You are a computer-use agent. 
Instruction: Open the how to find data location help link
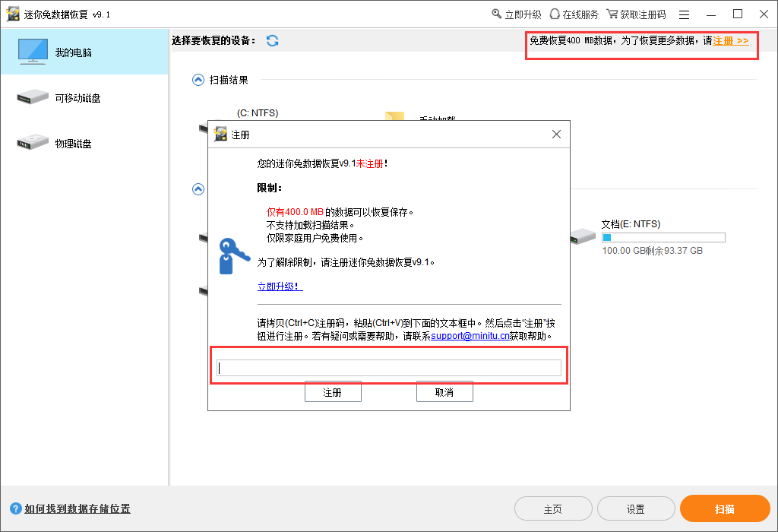click(x=77, y=508)
